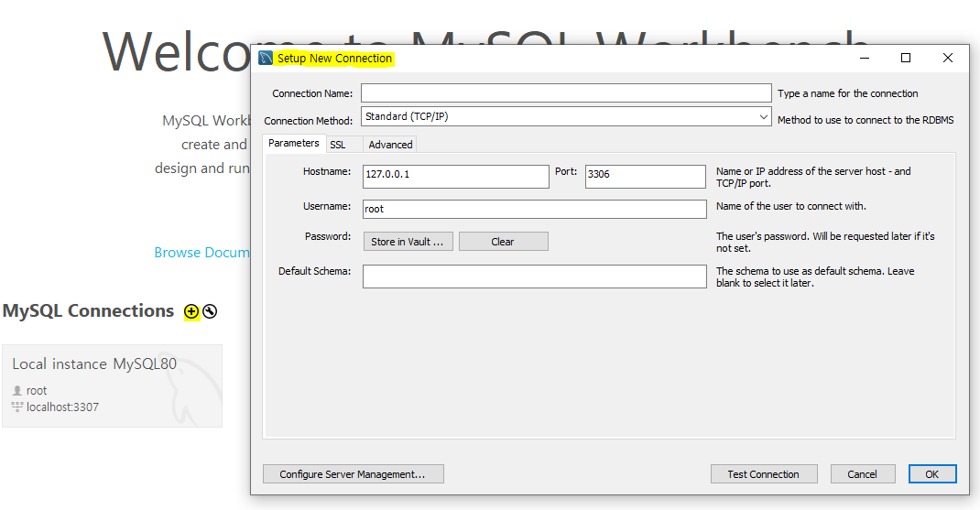This screenshot has height=510, width=980.
Task: Click localhost:3307 text on connection tile
Action: pyautogui.click(x=62, y=407)
